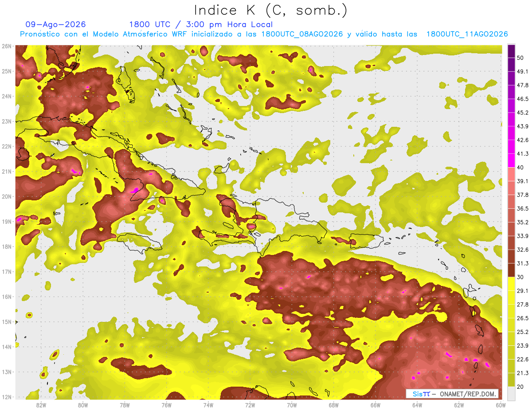This screenshot has width=532, height=411.
Task: Click the 21N latitude label
Action: coord(7,171)
